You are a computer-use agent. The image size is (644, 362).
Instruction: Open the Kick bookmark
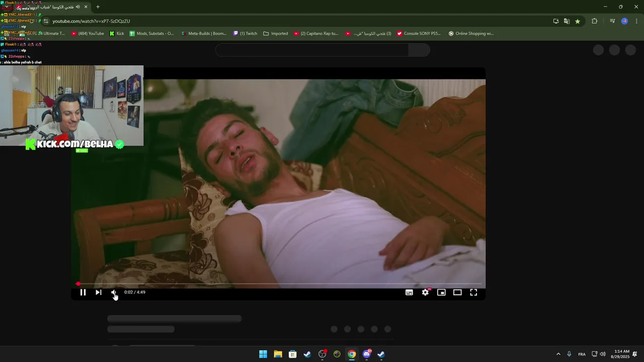click(117, 34)
